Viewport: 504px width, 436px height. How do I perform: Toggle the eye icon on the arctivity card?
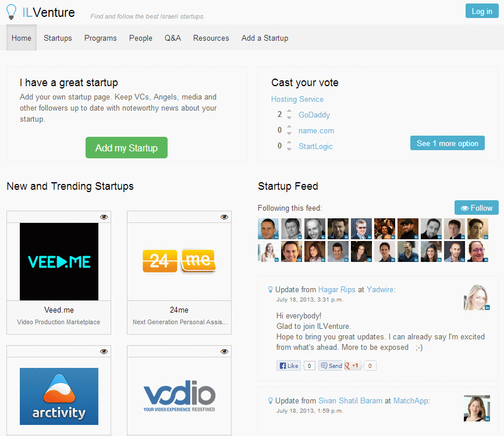pos(104,352)
